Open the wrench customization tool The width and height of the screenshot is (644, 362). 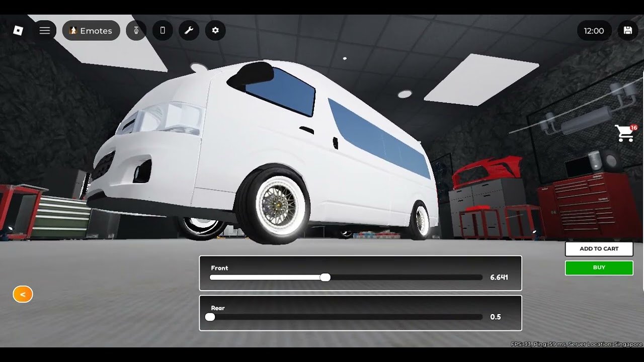pyautogui.click(x=189, y=31)
